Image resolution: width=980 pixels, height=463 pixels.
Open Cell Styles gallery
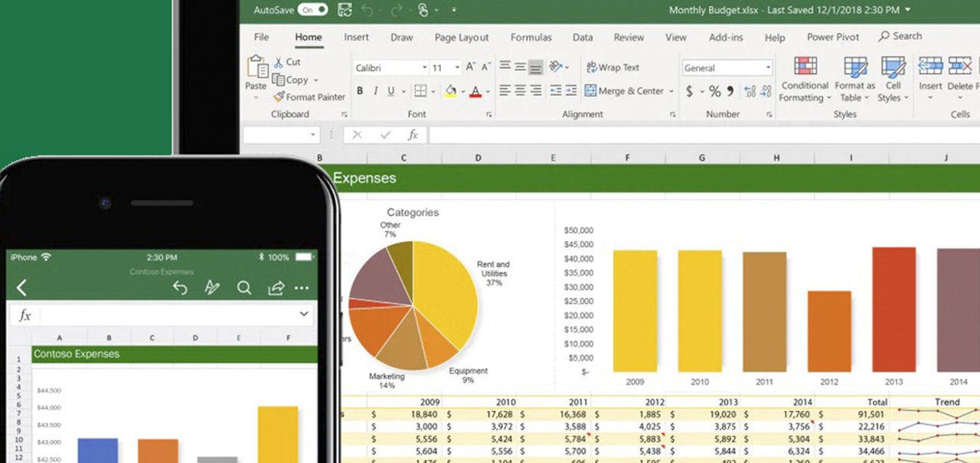point(893,80)
